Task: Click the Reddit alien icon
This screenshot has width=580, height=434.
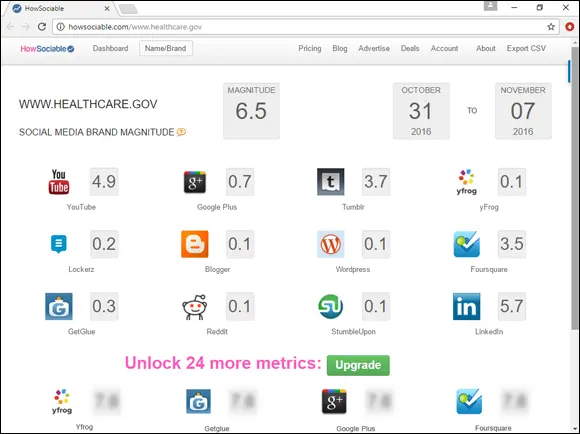Action: (195, 307)
